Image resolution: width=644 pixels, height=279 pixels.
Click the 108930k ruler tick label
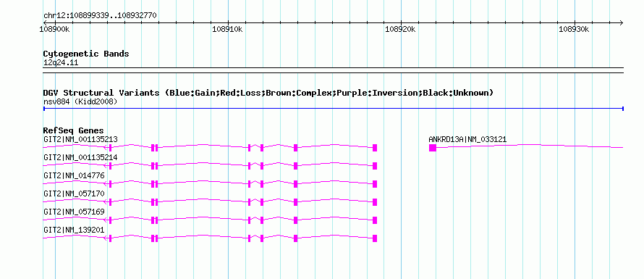point(575,29)
